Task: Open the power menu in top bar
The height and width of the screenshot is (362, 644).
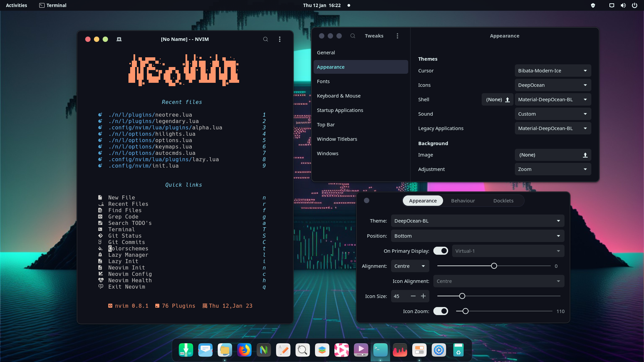Action: 635,5
